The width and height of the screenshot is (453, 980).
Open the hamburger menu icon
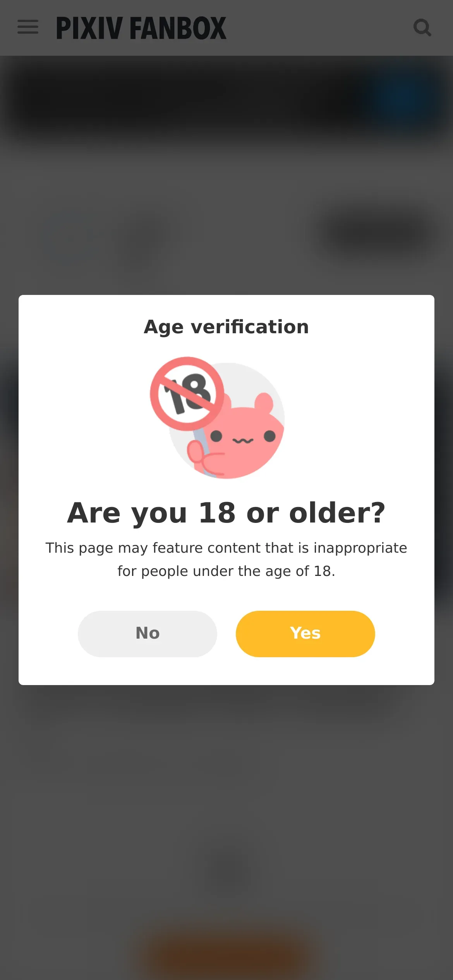pyautogui.click(x=28, y=27)
